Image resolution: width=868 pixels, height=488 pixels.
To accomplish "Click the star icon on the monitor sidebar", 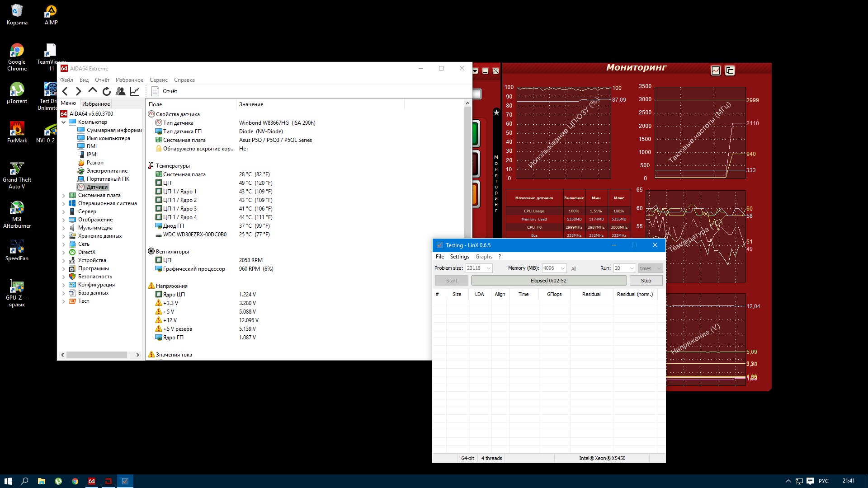I will pos(496,113).
